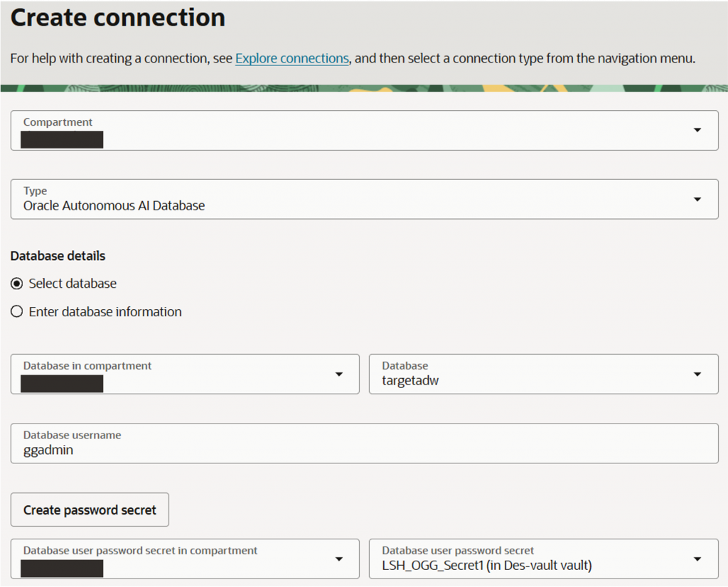Click the Database user password secret arrow
Screen dimensions: 728x587
(697, 559)
